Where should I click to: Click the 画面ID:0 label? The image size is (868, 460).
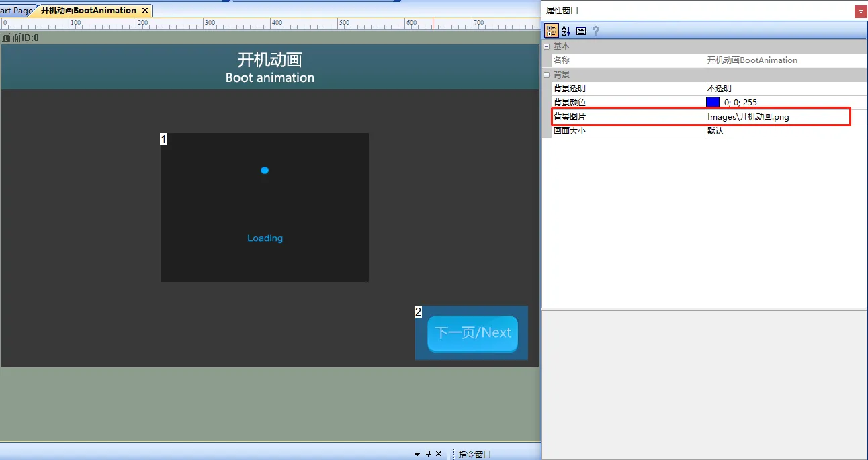pos(21,38)
